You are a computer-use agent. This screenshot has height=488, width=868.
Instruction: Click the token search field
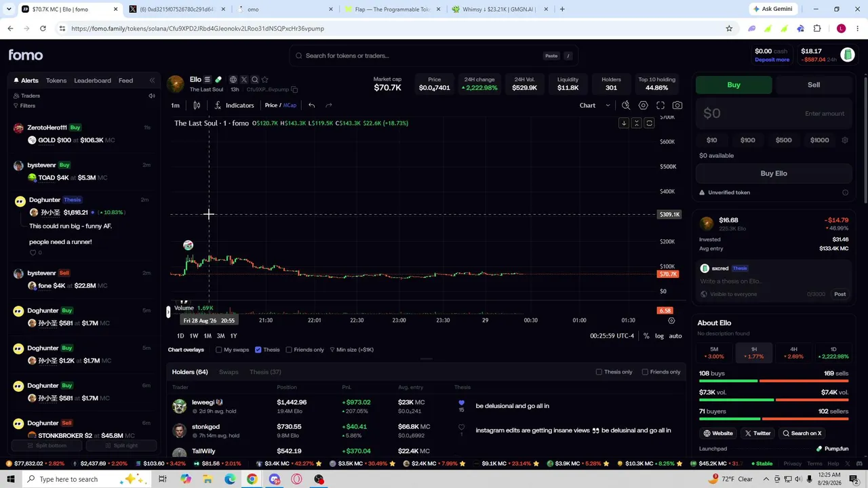click(434, 56)
